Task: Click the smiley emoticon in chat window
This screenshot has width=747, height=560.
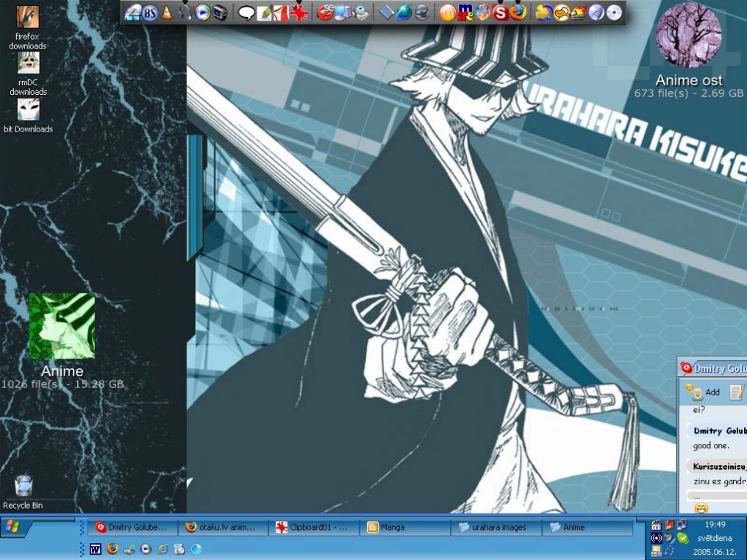Action: pyautogui.click(x=701, y=508)
